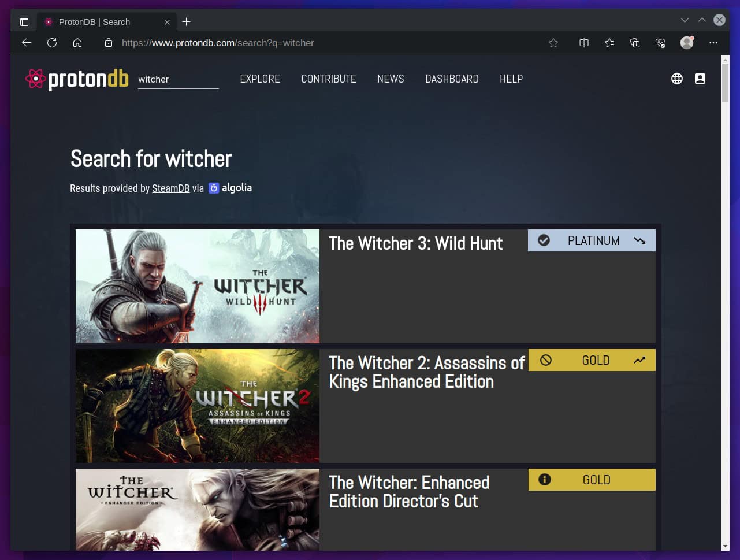Screen dimensions: 740x560
Task: Click The Witcher 3 cover thumbnail
Action: tap(197, 286)
